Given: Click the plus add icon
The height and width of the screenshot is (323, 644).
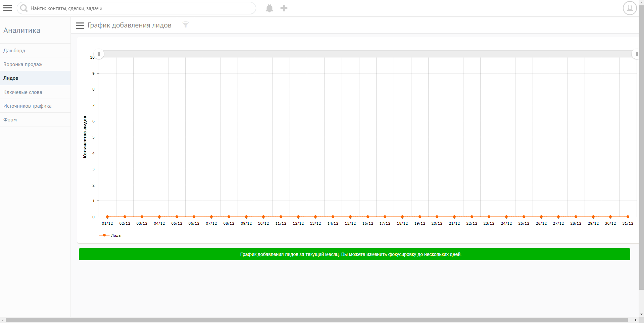Looking at the screenshot, I should coord(284,8).
